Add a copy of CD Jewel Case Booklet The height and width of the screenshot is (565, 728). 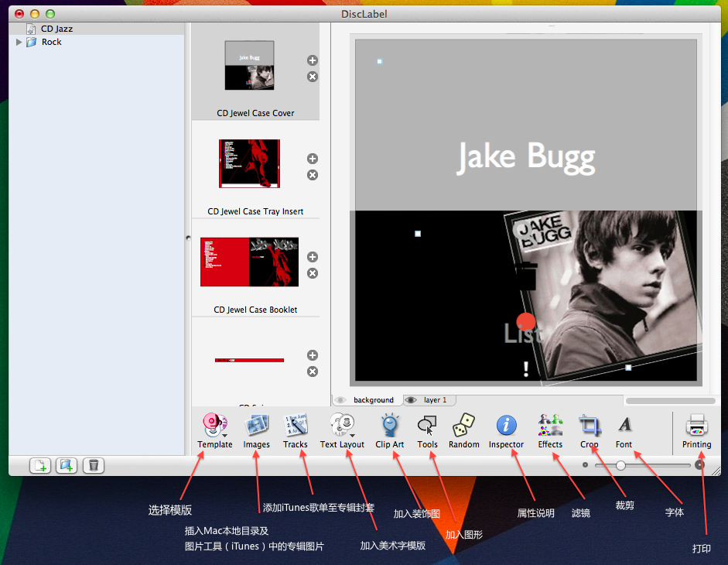coord(313,257)
